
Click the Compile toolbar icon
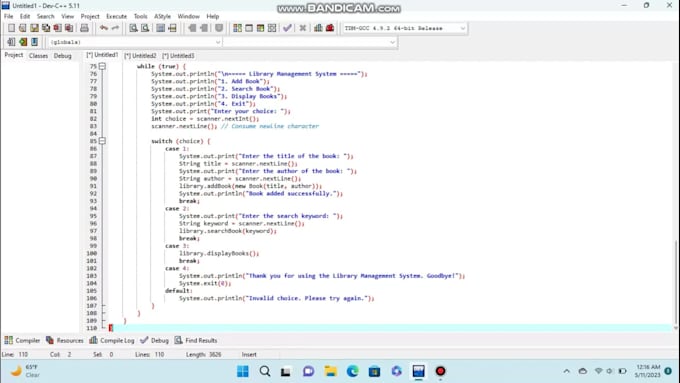click(237, 28)
